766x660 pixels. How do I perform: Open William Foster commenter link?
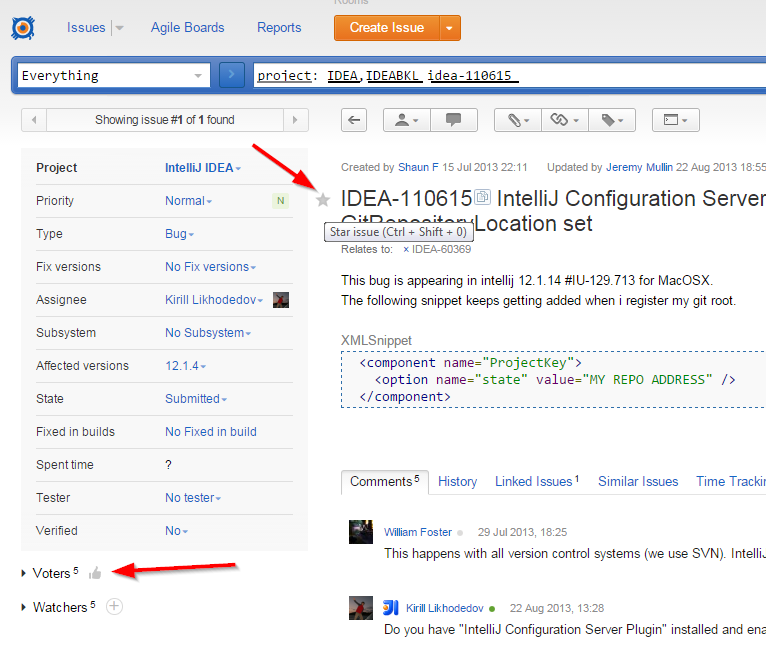(418, 532)
